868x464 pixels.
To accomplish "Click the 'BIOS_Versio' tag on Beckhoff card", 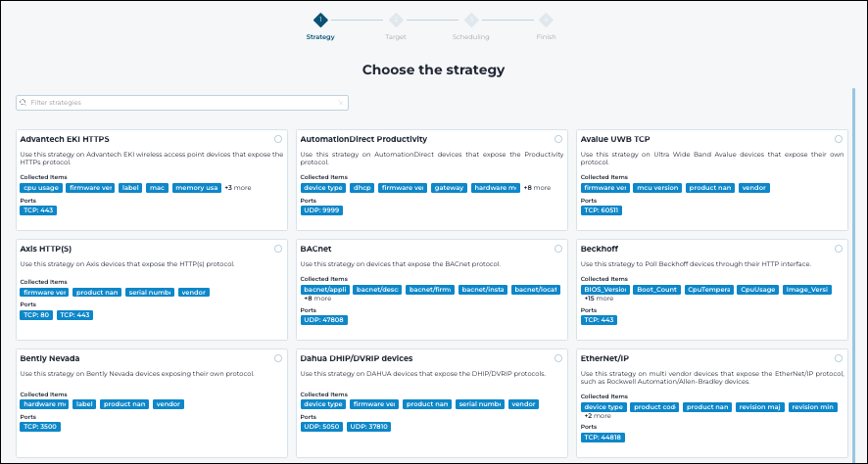I will coord(605,290).
